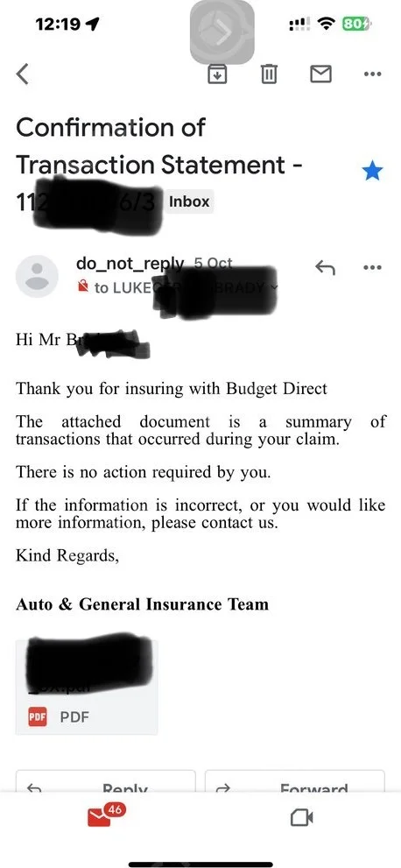
Task: Tap the sender avatar
Action: point(37,276)
